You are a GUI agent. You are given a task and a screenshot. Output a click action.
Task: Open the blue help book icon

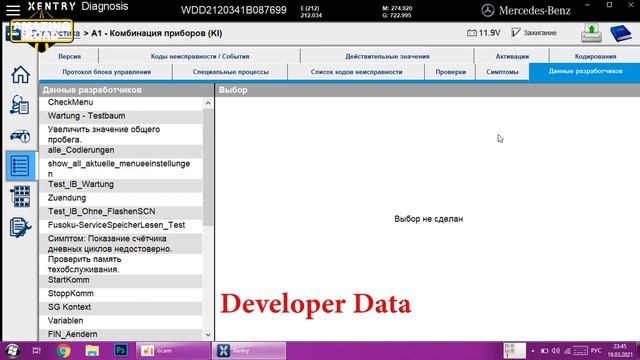(x=620, y=33)
